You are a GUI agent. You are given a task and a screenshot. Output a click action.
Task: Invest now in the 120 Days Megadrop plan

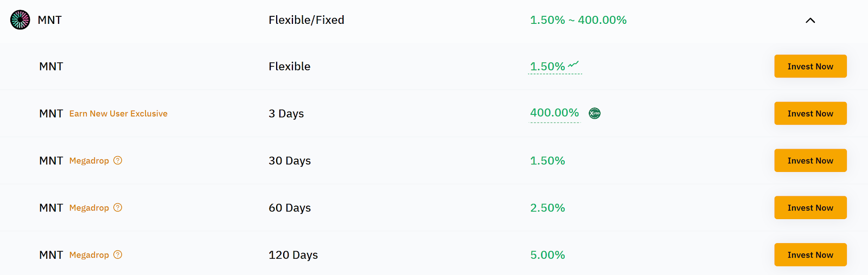810,255
